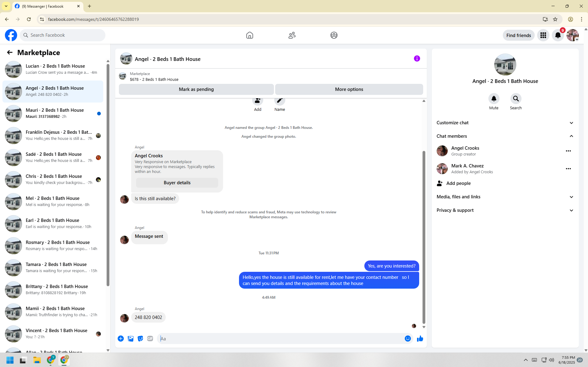Open more actions plus icon in composer
This screenshot has width=588, height=367.
click(x=121, y=339)
